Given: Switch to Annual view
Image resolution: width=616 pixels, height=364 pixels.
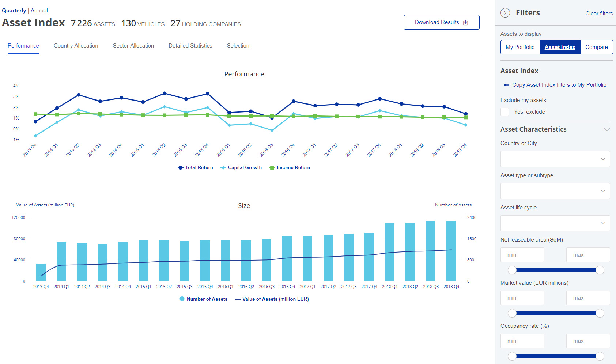Looking at the screenshot, I should (x=39, y=11).
